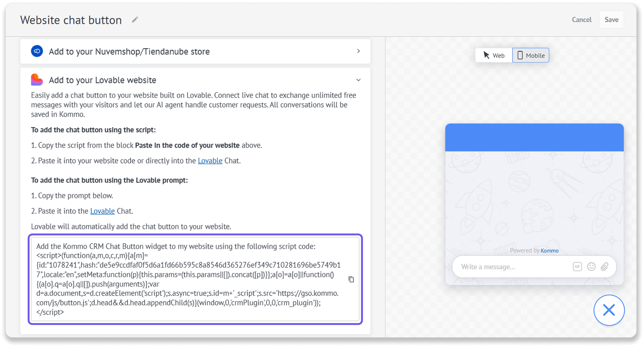Screen dimensions: 644x347
Task: Copy the Lovable prompt with the copy icon
Action: (x=351, y=279)
